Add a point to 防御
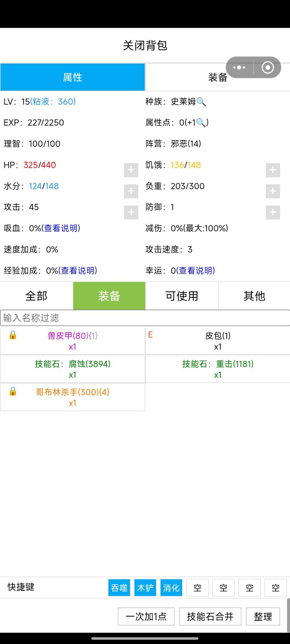 (273, 212)
